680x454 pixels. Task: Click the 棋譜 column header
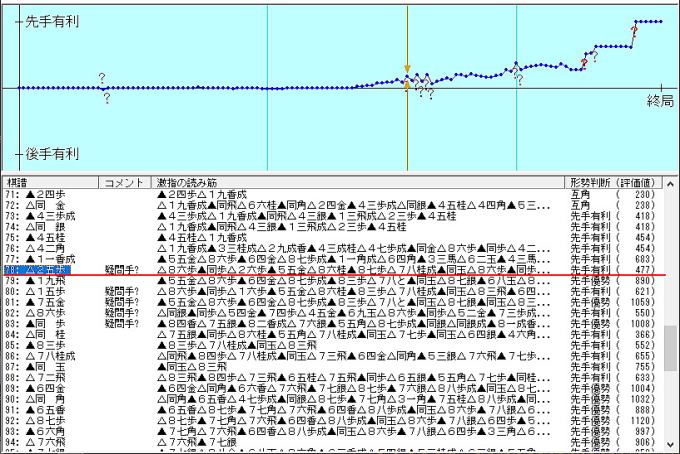coord(18,183)
